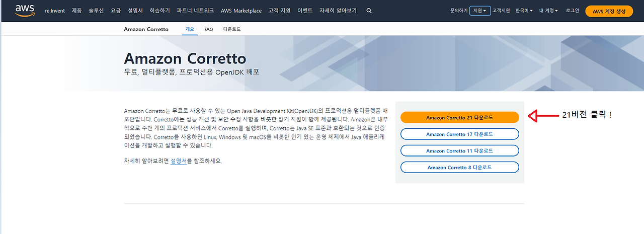The width and height of the screenshot is (644, 234).
Task: Open 자세히 알아보기 in the navigation
Action: click(338, 11)
